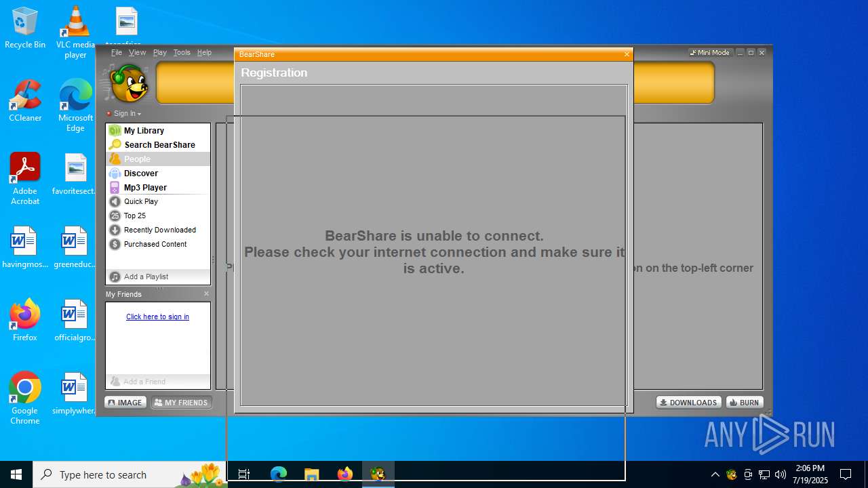Open the DOWNLOADS panel
This screenshot has height=488, width=868.
pyautogui.click(x=688, y=402)
